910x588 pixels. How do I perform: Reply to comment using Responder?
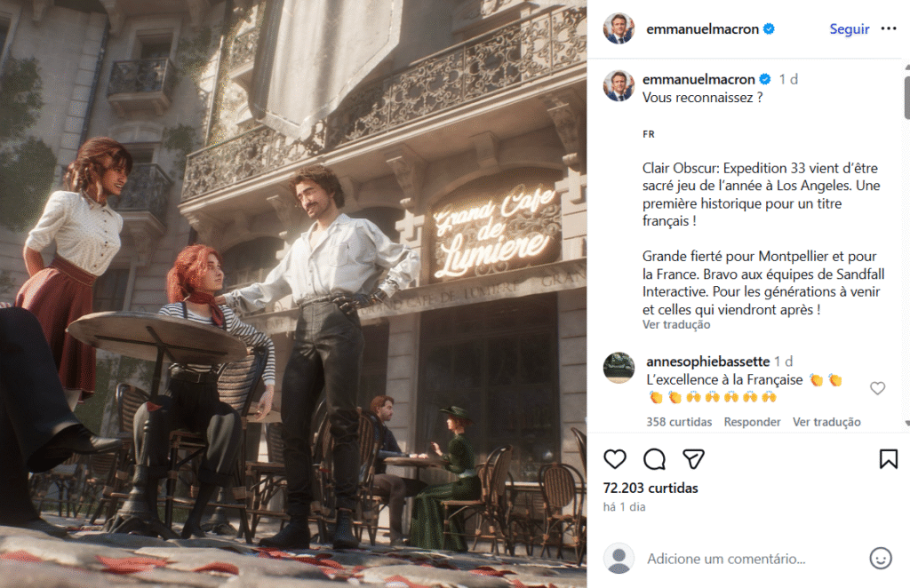click(x=752, y=422)
